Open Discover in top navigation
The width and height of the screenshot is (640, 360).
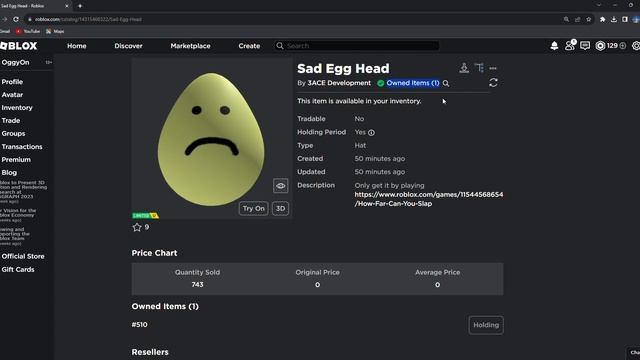(128, 46)
